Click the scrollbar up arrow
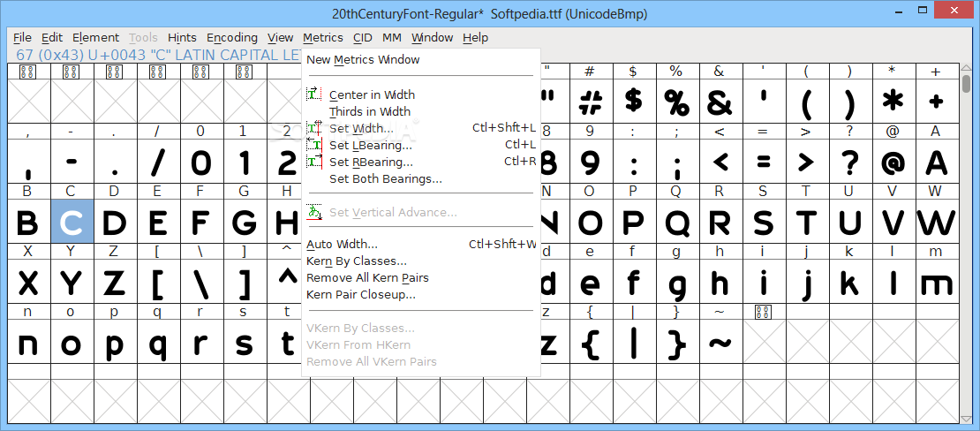The width and height of the screenshot is (980, 431). (967, 68)
